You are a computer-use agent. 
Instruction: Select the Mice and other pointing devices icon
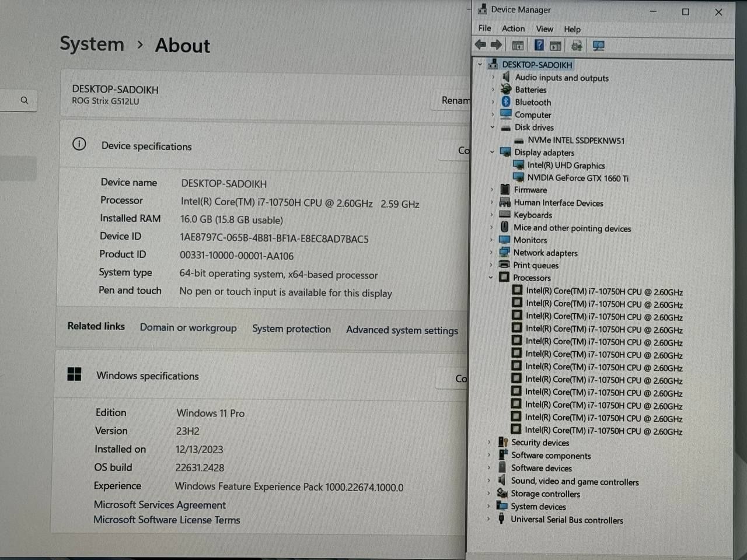[505, 228]
